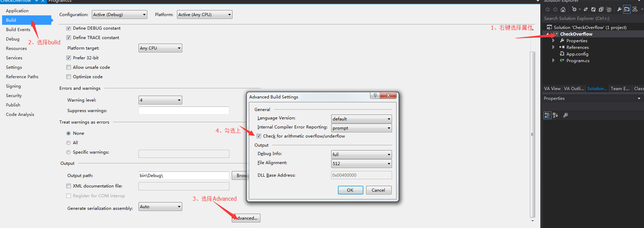Open the Language Version dropdown

[361, 119]
